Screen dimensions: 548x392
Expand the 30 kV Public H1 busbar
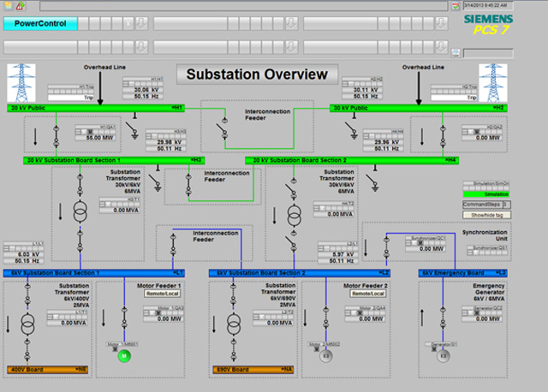(x=96, y=109)
